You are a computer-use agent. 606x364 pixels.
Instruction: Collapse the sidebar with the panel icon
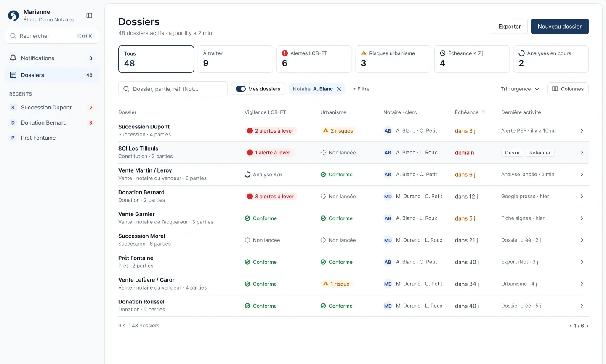pyautogui.click(x=89, y=16)
